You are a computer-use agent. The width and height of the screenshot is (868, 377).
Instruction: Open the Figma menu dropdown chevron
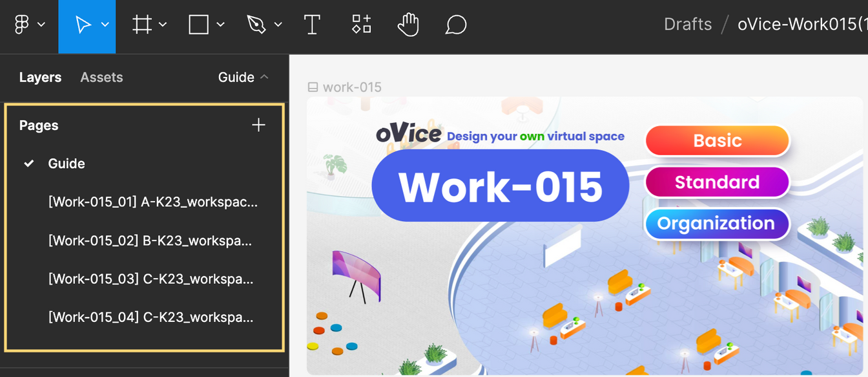point(41,25)
